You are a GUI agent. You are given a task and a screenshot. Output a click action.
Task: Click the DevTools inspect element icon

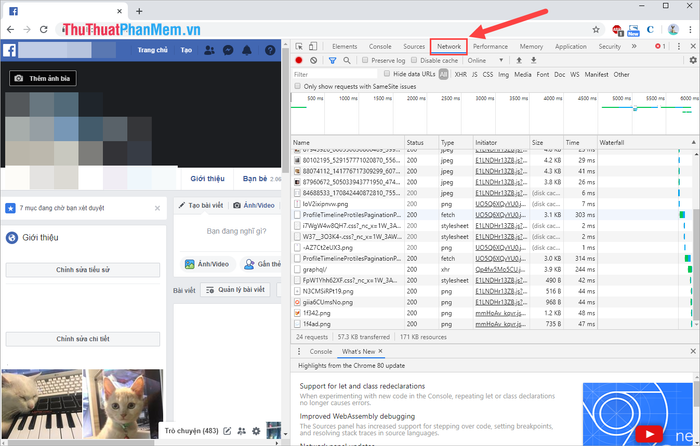[299, 46]
